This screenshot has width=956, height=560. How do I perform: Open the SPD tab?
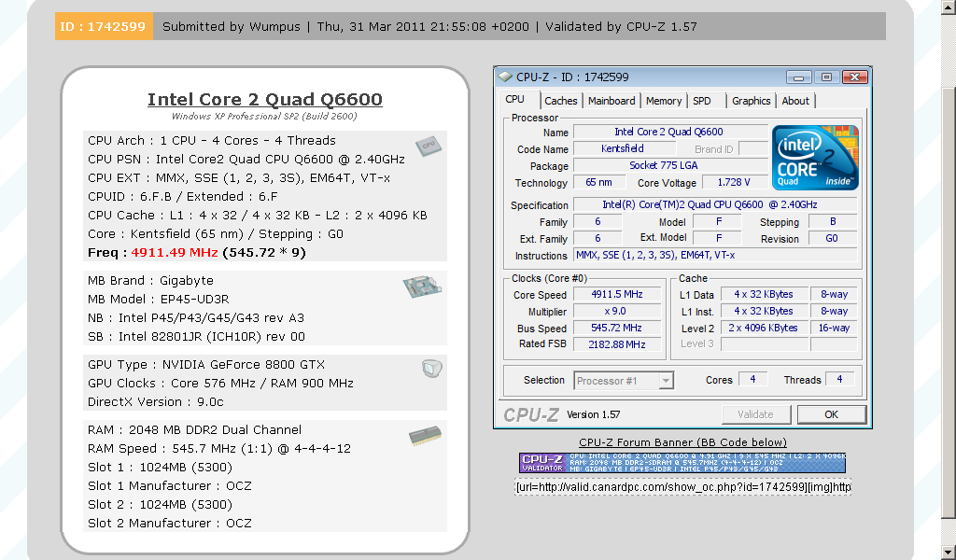point(702,101)
